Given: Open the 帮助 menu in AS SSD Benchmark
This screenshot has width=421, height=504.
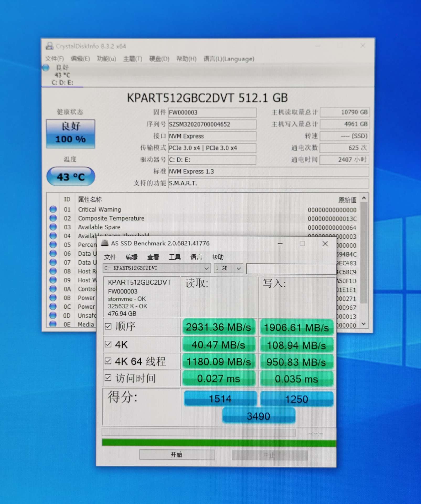Looking at the screenshot, I should tap(217, 257).
